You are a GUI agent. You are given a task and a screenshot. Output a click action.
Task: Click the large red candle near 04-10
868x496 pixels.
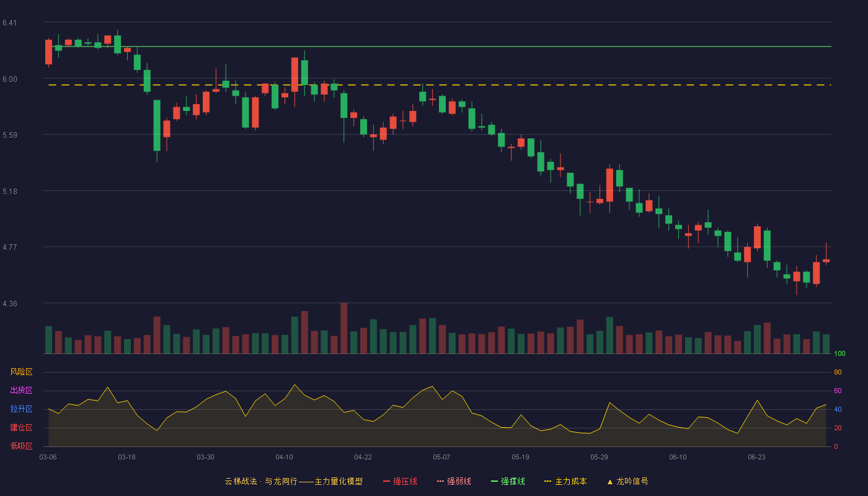point(294,74)
